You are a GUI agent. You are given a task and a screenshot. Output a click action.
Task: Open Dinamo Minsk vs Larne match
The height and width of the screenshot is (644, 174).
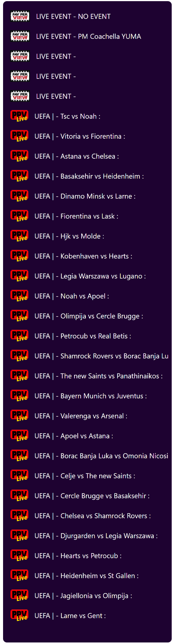point(87,196)
